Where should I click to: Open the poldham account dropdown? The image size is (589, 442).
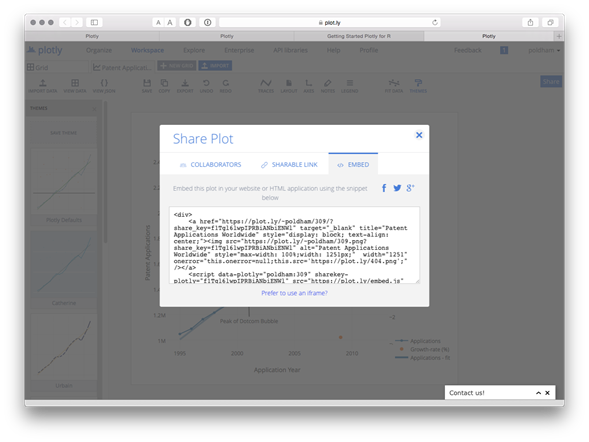544,50
